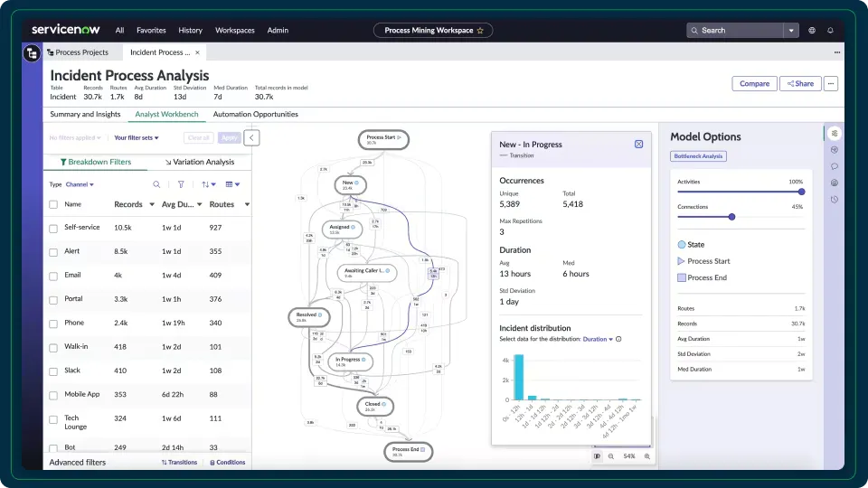Open the Favorites menu
Image resolution: width=868 pixels, height=488 pixels.
coord(151,31)
